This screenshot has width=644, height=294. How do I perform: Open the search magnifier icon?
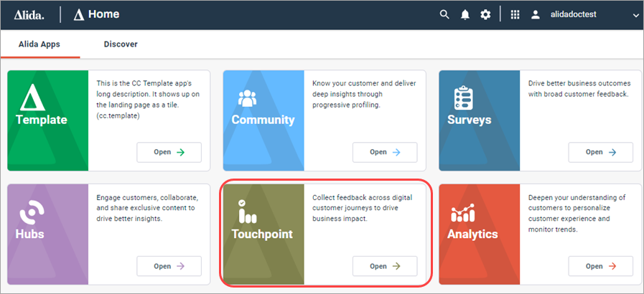(x=444, y=15)
